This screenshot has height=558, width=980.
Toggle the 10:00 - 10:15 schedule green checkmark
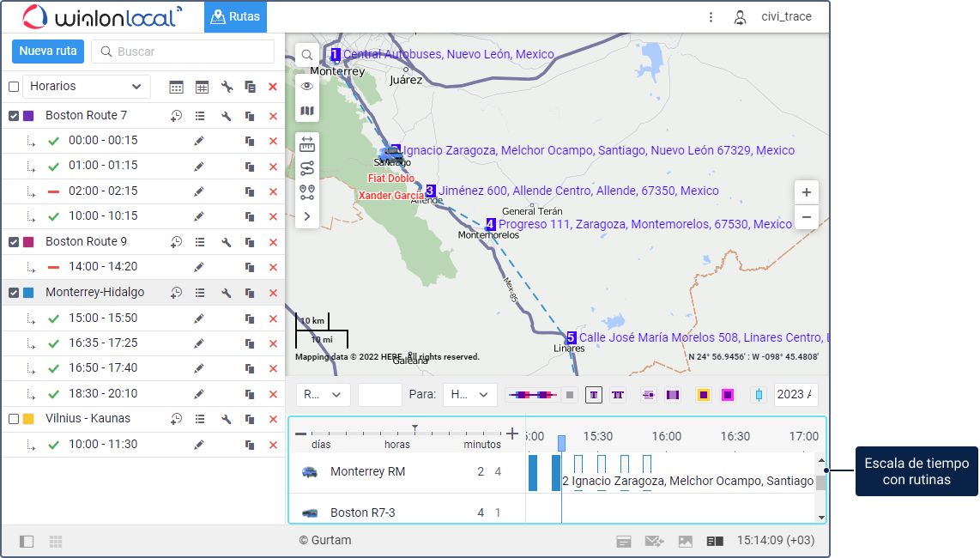pos(54,216)
